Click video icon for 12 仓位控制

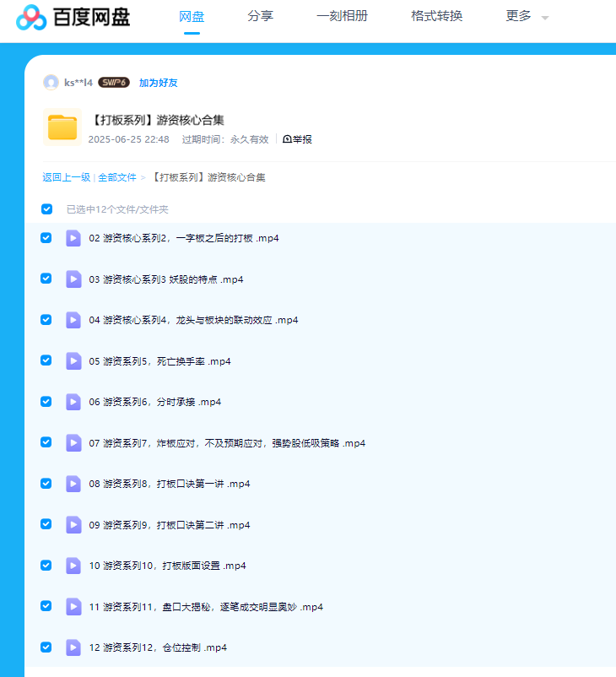[73, 647]
